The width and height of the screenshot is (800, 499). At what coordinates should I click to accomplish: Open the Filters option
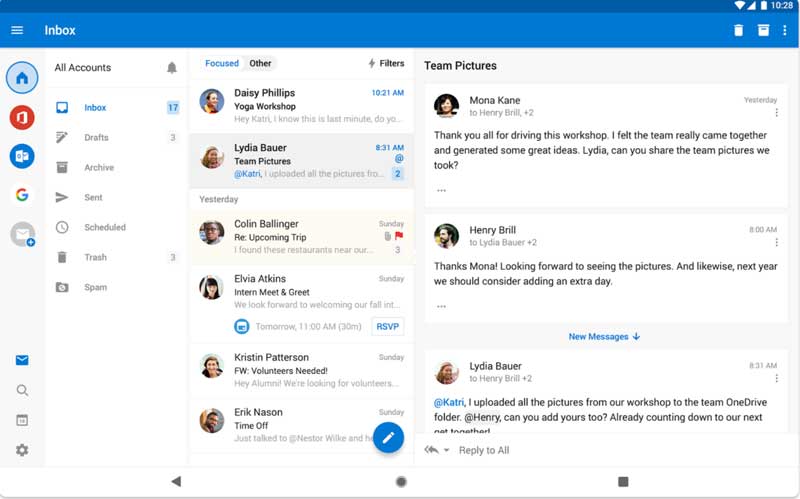(x=386, y=63)
